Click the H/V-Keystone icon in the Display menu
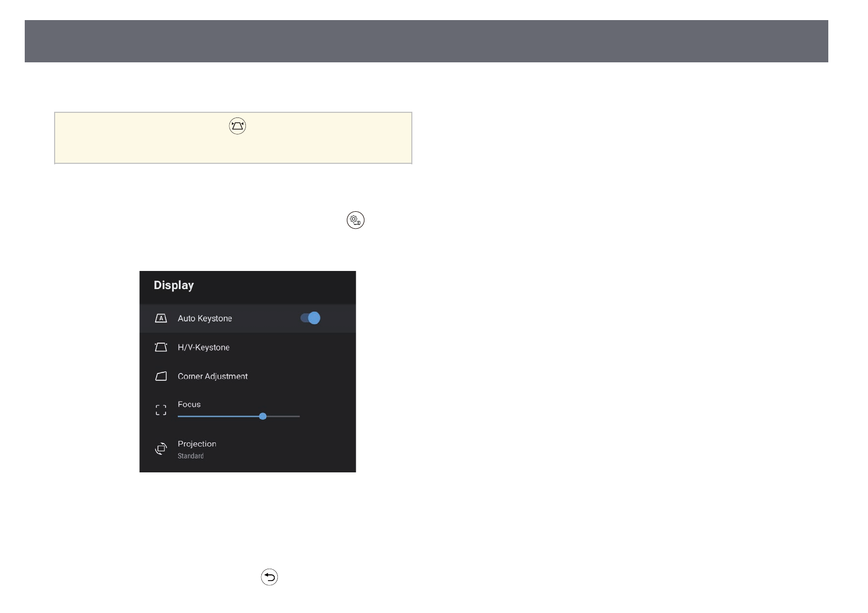The height and width of the screenshot is (613, 868). click(x=161, y=347)
